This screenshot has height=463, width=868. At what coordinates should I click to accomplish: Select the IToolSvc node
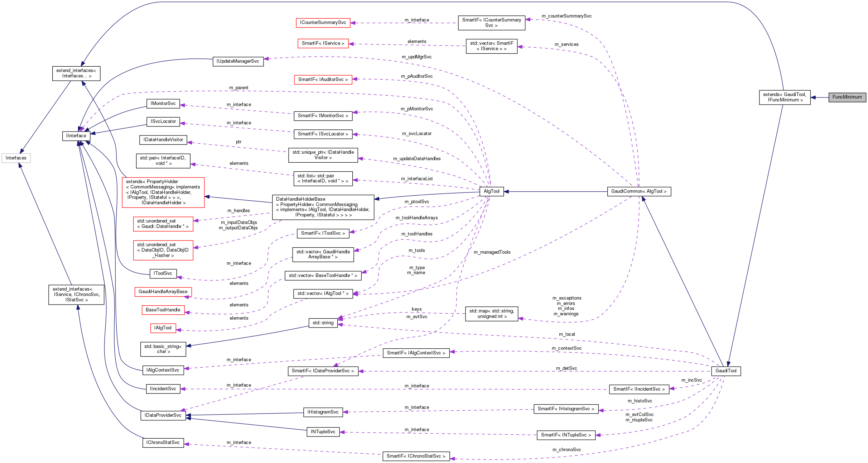[163, 273]
